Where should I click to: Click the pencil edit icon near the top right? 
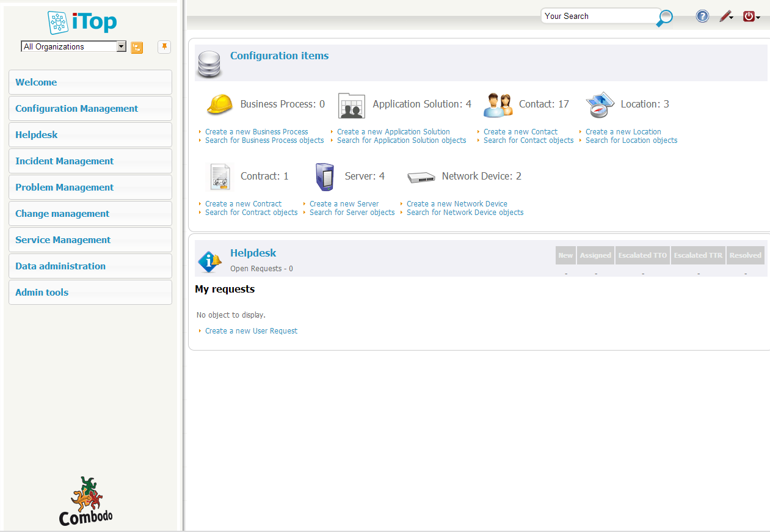click(725, 16)
